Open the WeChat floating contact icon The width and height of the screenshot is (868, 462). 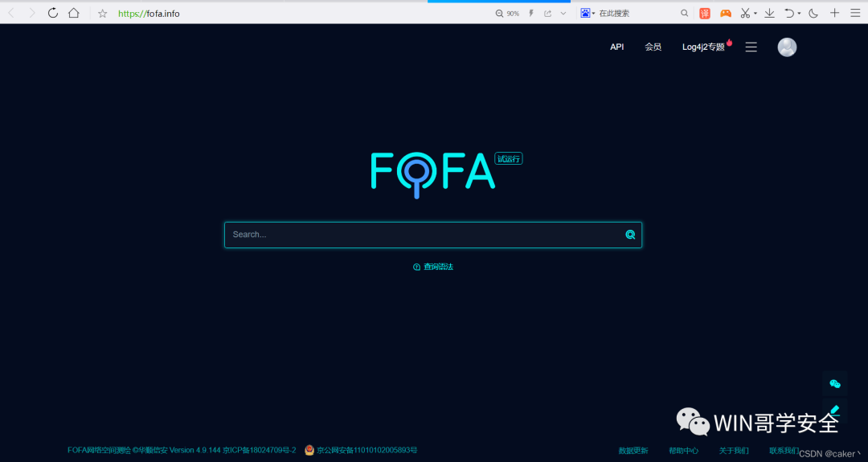(835, 383)
